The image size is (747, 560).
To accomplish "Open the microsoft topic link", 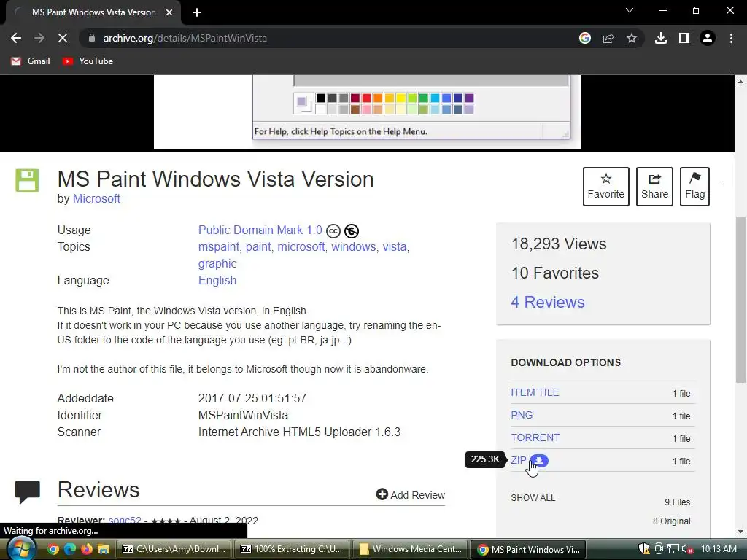I will [301, 246].
